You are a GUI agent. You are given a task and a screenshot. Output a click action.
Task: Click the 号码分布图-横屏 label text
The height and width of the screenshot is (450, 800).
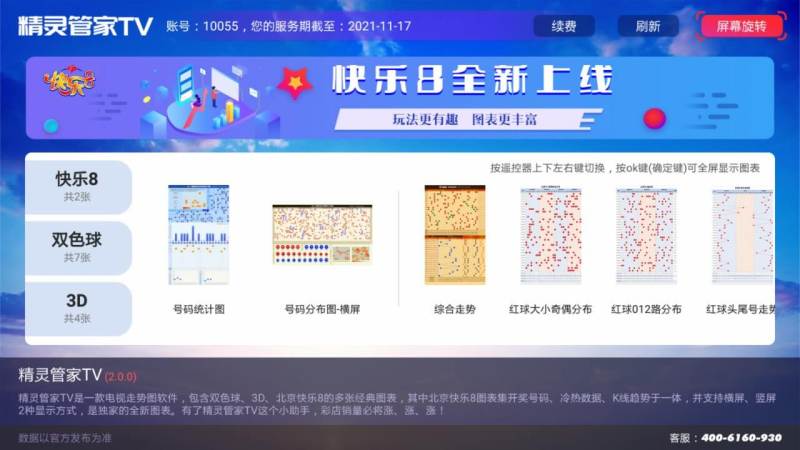point(322,309)
